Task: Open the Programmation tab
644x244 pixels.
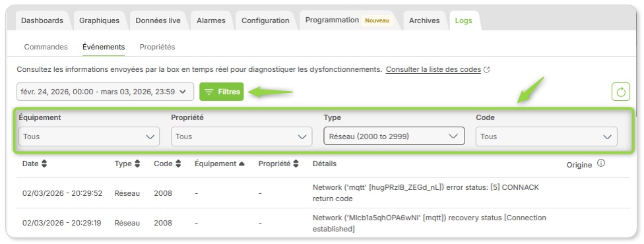Action: (348, 20)
